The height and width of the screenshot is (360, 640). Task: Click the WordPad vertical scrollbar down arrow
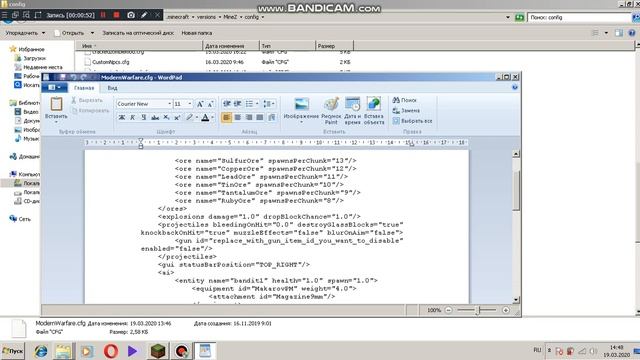tap(516, 300)
